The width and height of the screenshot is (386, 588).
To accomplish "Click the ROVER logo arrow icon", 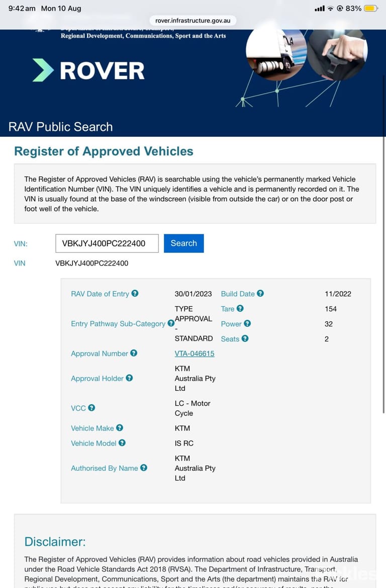I will [43, 70].
